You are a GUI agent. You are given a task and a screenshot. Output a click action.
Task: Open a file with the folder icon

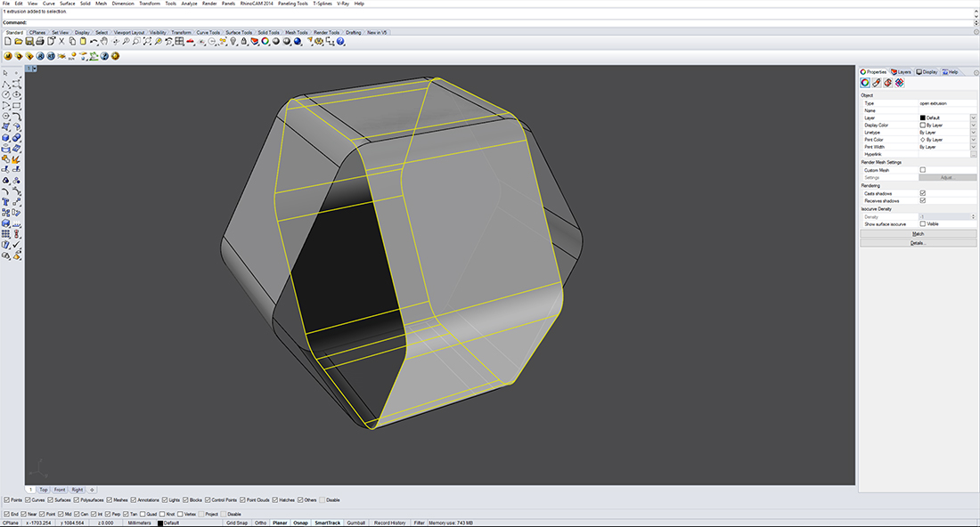[18, 41]
